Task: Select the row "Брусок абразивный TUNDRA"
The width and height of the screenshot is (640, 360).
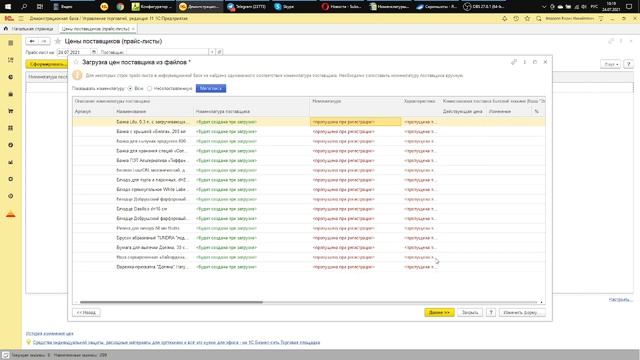Action: pos(309,238)
